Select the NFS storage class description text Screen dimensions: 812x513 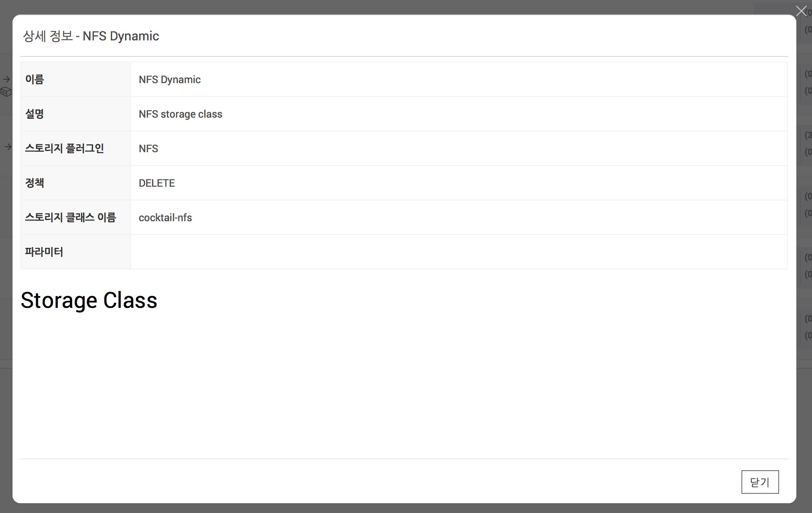[180, 114]
